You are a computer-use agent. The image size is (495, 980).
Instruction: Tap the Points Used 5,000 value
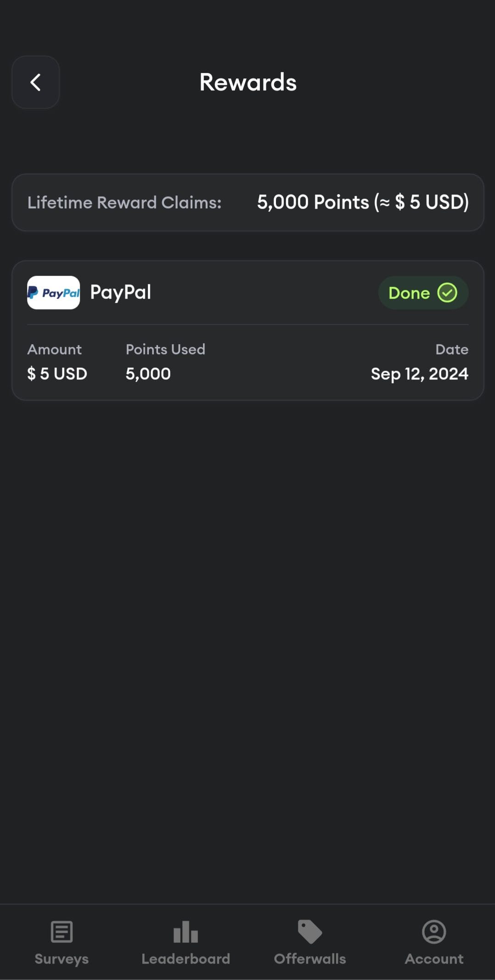point(148,374)
